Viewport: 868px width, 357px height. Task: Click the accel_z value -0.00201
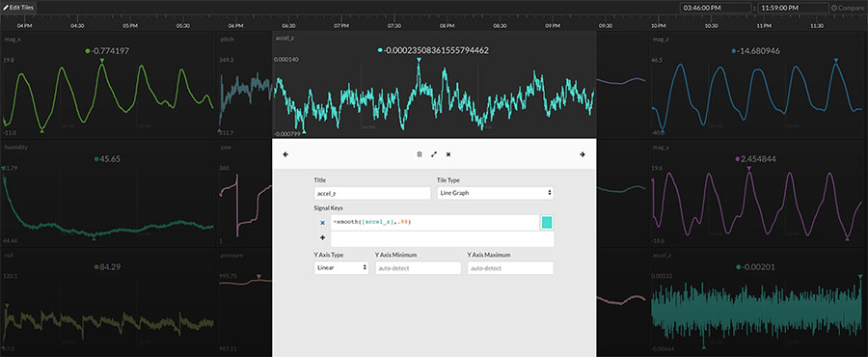click(759, 266)
